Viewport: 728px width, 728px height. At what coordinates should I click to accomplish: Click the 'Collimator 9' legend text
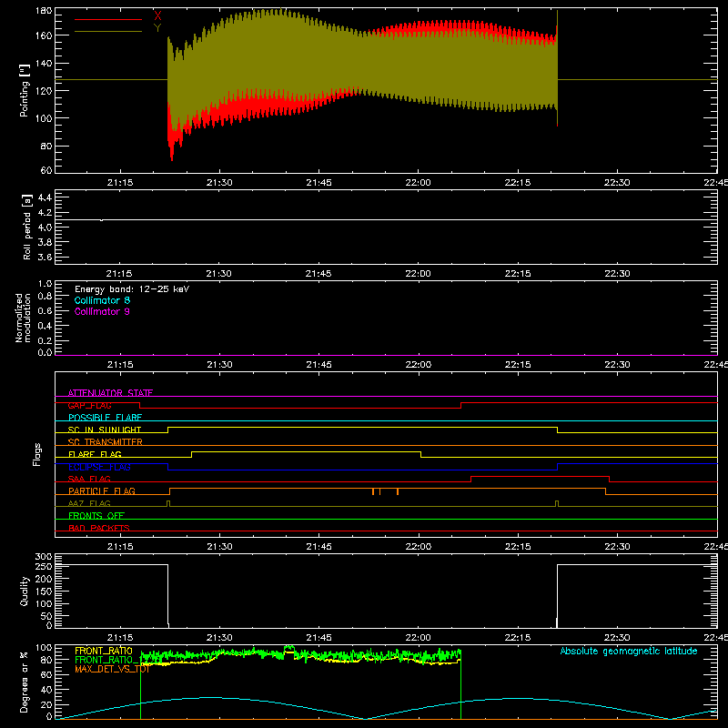coord(102,311)
